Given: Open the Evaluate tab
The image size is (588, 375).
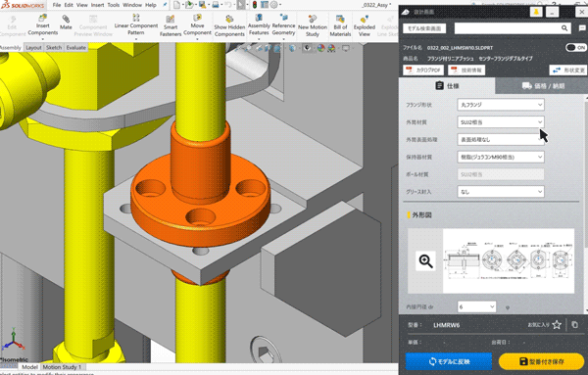Looking at the screenshot, I should pyautogui.click(x=76, y=48).
